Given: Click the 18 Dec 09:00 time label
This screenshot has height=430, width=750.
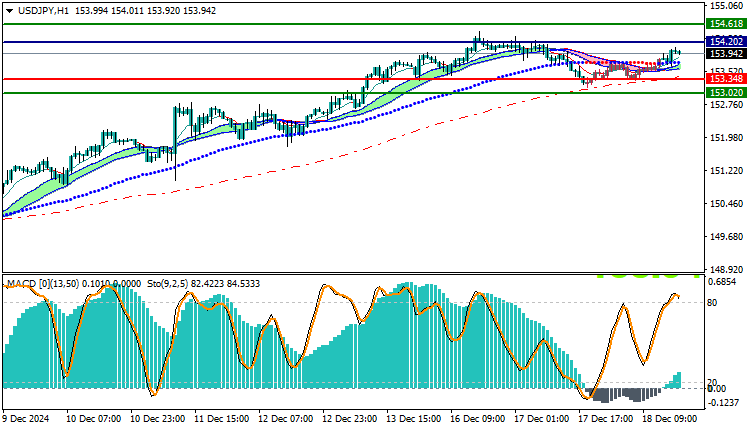Looking at the screenshot, I should 670,419.
